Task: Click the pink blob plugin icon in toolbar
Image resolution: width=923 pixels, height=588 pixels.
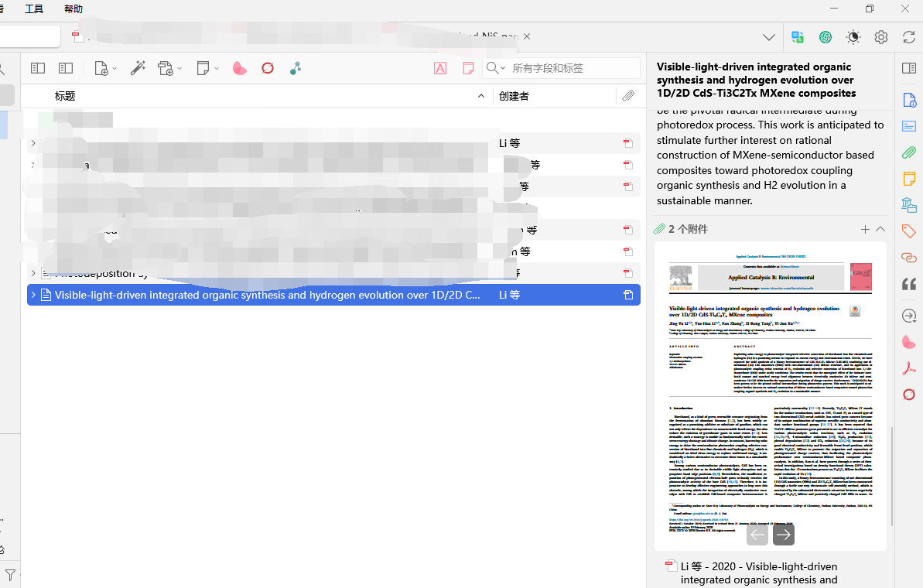Action: click(x=240, y=68)
